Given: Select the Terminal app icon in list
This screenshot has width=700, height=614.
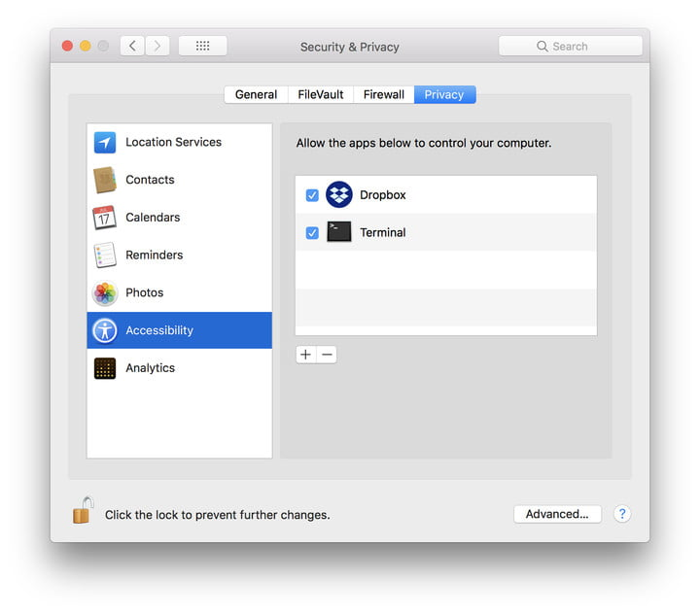Looking at the screenshot, I should [x=339, y=232].
